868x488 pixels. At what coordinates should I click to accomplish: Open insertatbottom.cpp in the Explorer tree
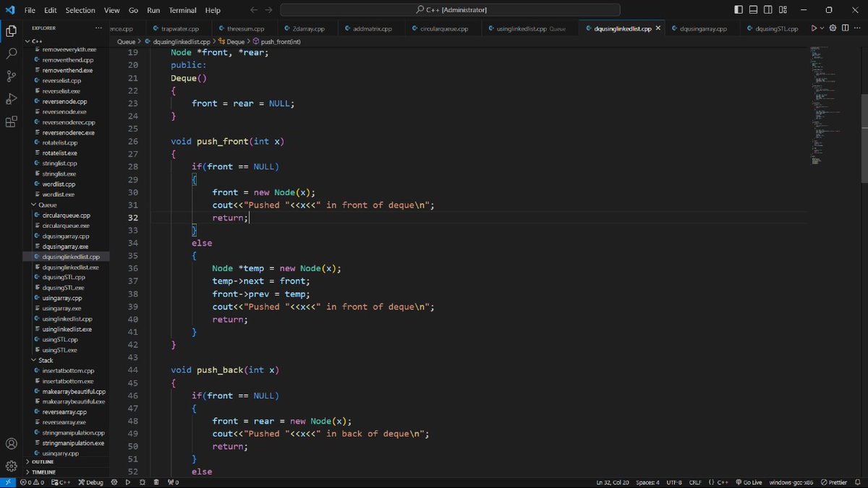click(x=66, y=370)
